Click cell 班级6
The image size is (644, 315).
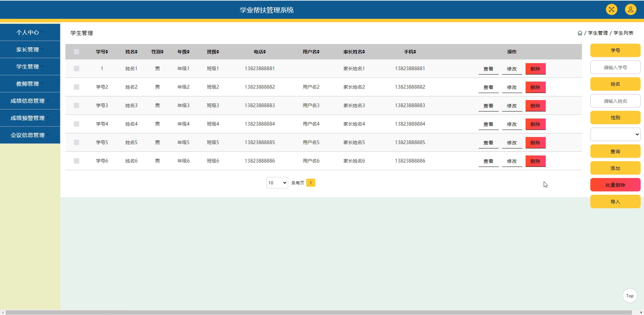[213, 161]
